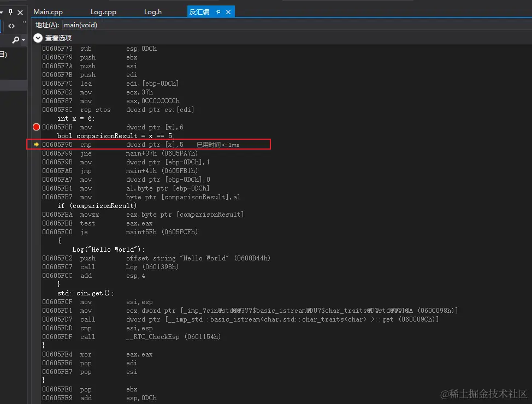Close the left side panel
Screen dimensions: 532x404
coord(20,12)
